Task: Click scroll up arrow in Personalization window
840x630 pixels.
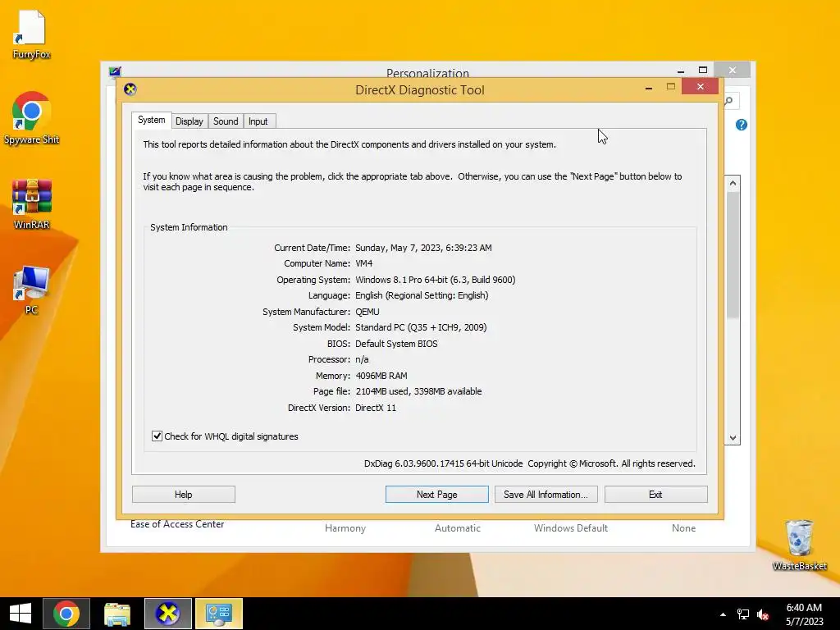Action: (733, 183)
